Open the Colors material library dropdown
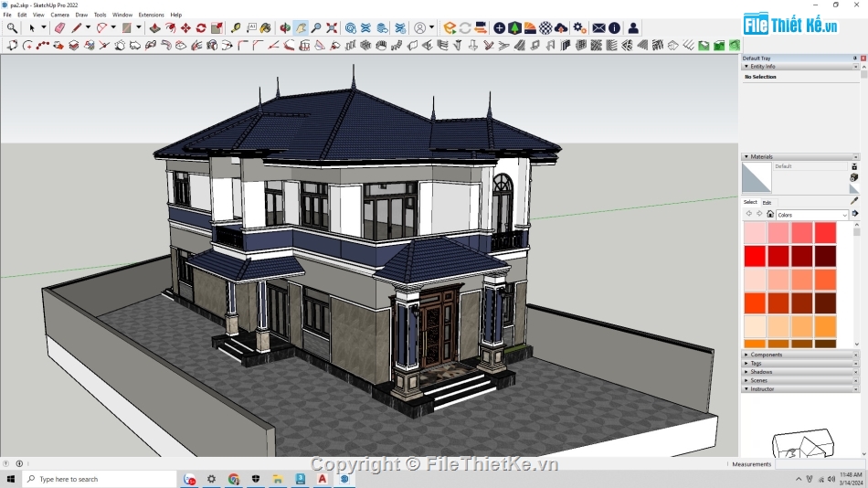Viewport: 868px width, 488px height. click(x=811, y=215)
